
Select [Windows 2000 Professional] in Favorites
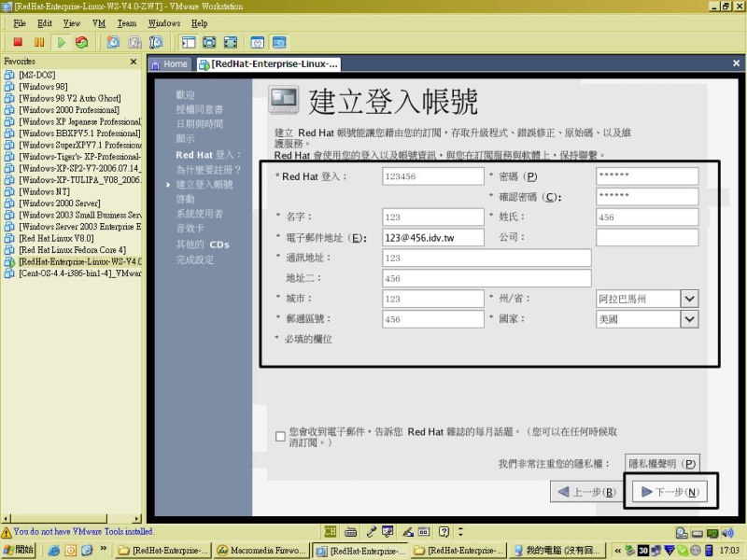pos(69,110)
